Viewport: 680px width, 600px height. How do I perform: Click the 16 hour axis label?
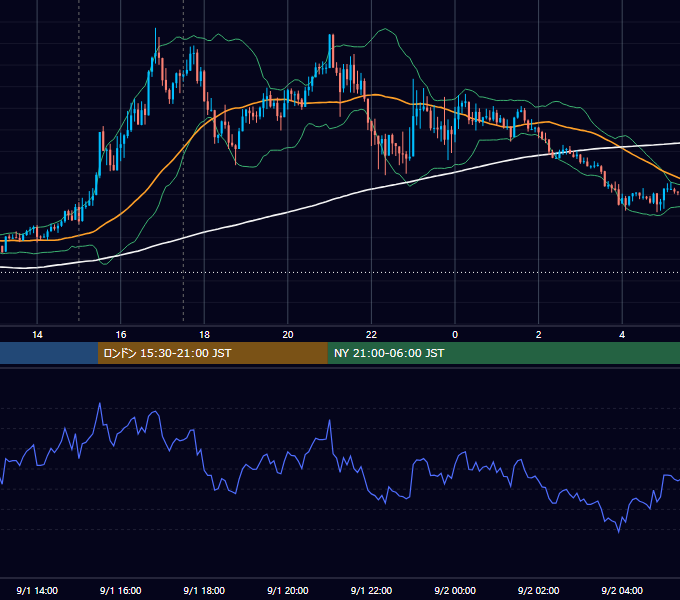121,335
